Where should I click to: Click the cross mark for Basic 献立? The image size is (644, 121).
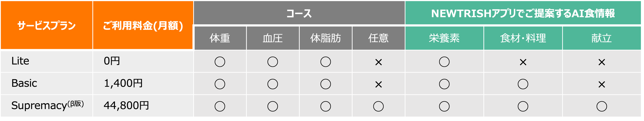pyautogui.click(x=602, y=84)
